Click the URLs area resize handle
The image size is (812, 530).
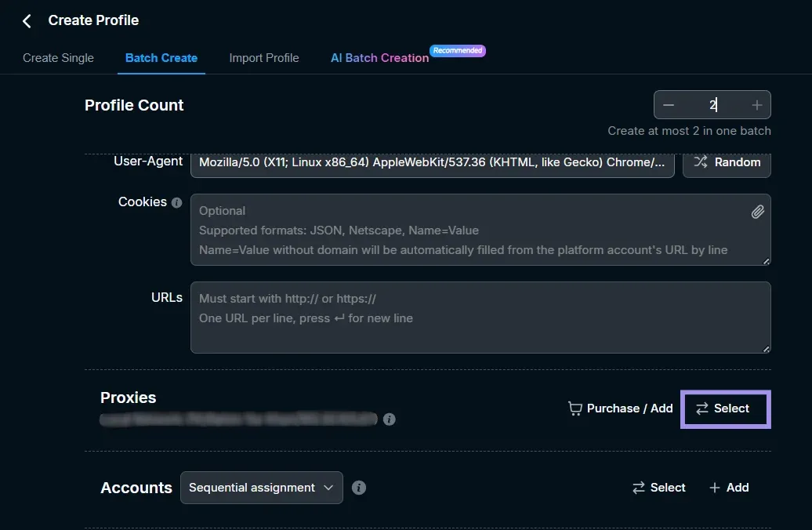click(x=766, y=349)
